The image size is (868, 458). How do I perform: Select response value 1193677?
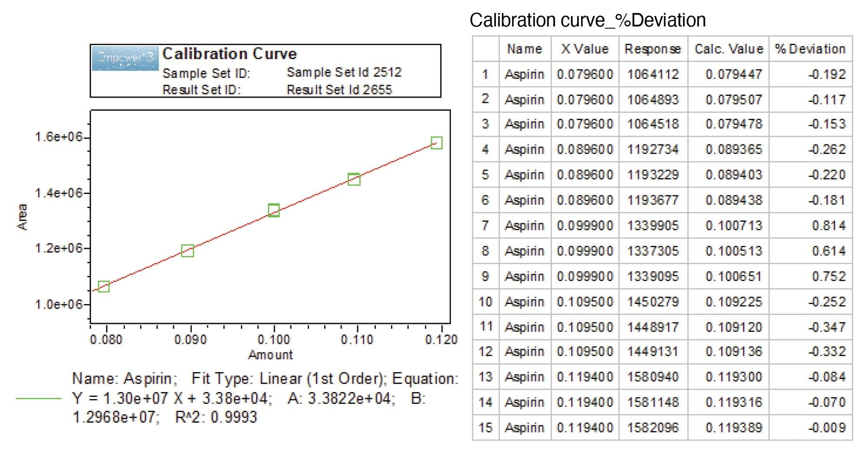(x=653, y=200)
